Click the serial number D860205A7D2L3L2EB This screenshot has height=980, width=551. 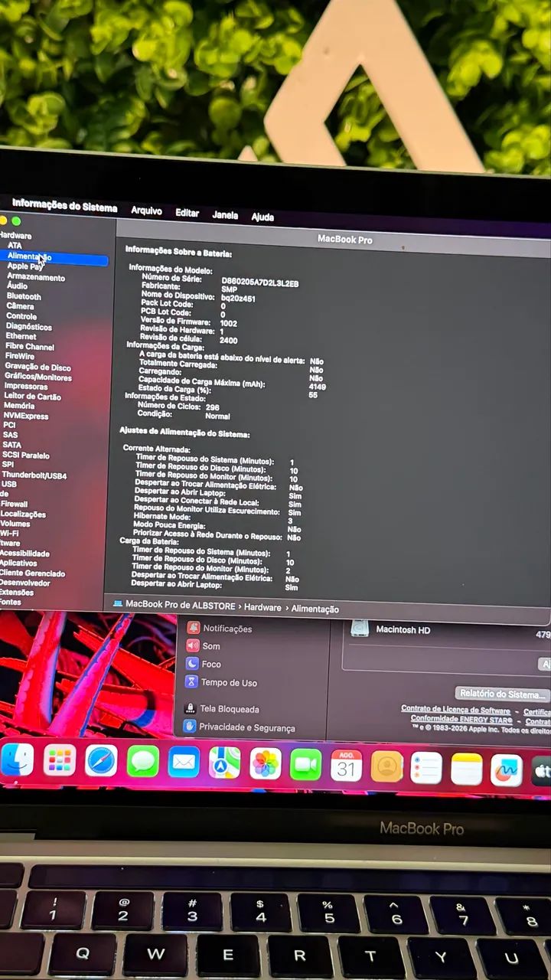260,283
